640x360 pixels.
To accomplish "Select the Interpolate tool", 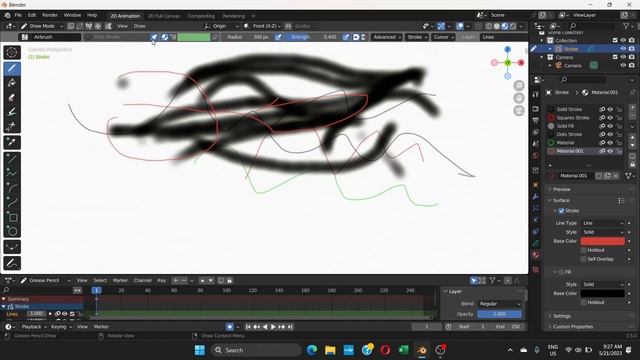I will click(x=12, y=247).
